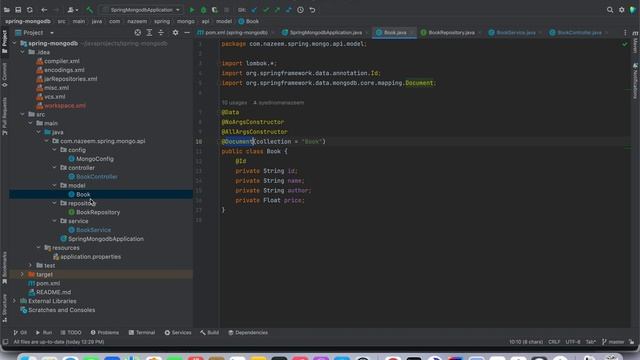The height and width of the screenshot is (360, 640).
Task: Open Terminal tool window tab
Action: (142, 333)
